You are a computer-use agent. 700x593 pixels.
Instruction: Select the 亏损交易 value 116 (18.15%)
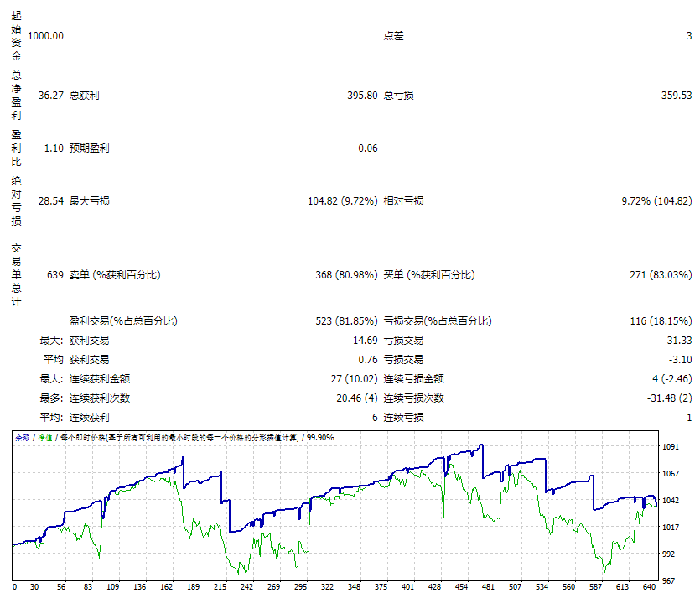click(x=661, y=321)
